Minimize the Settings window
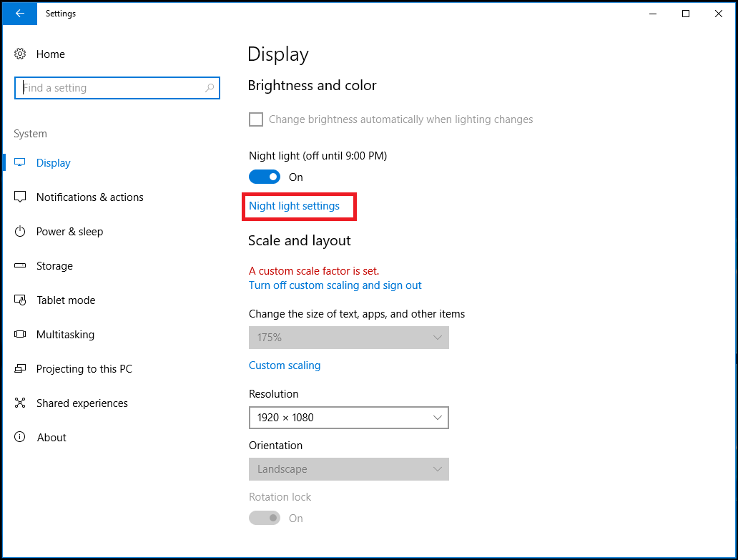Viewport: 738px width, 560px height. pyautogui.click(x=653, y=14)
